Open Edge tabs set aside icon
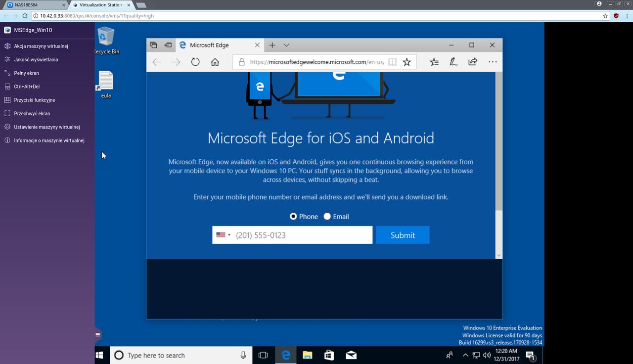The image size is (633, 364). [x=153, y=45]
